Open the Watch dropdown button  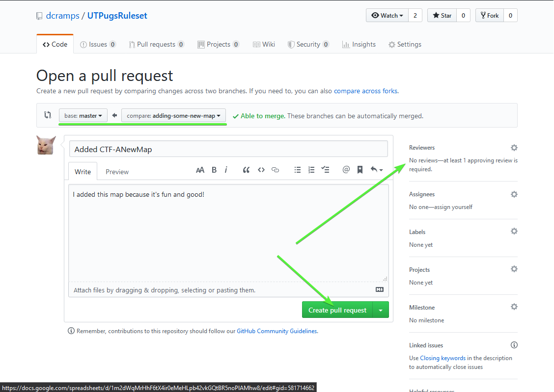tap(387, 16)
